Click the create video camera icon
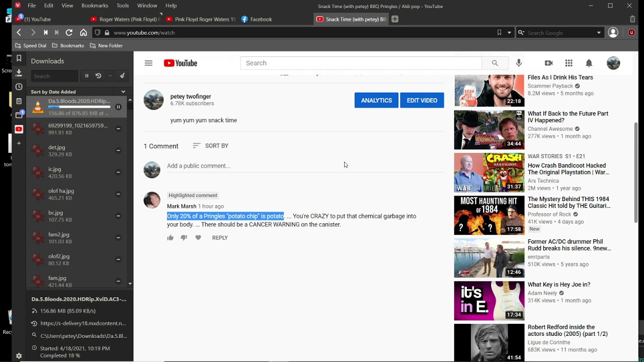 (548, 63)
